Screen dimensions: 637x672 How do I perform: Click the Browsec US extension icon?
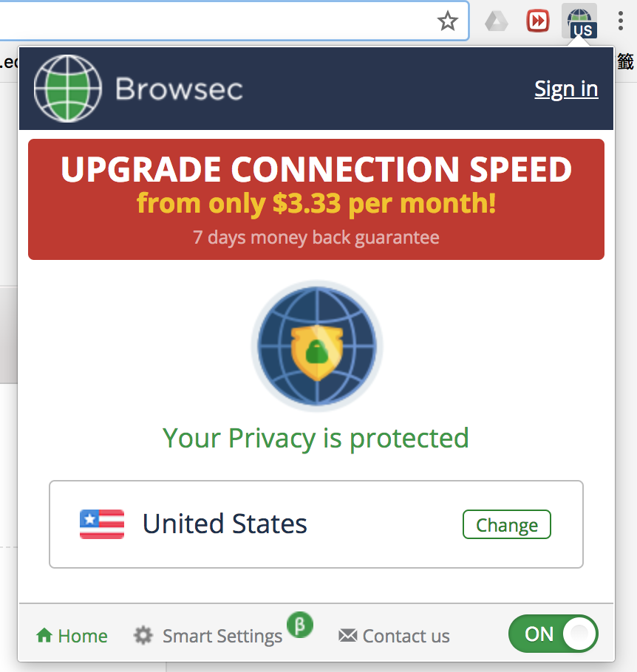(579, 21)
